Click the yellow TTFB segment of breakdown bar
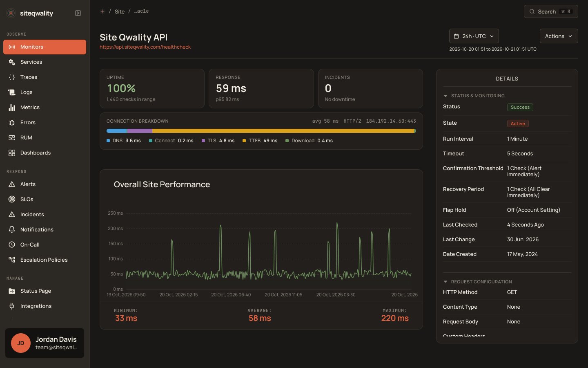Screen dimensions: 588x368 tap(283, 131)
